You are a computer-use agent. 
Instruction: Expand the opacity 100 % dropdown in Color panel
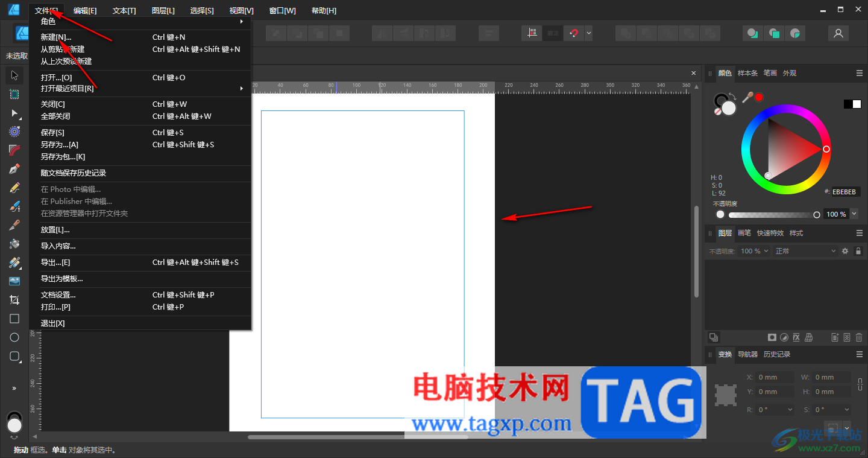(x=854, y=214)
